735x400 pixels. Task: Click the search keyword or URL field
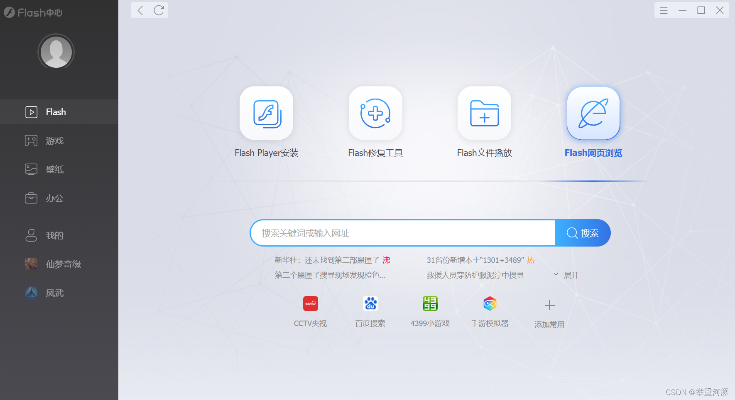(403, 233)
